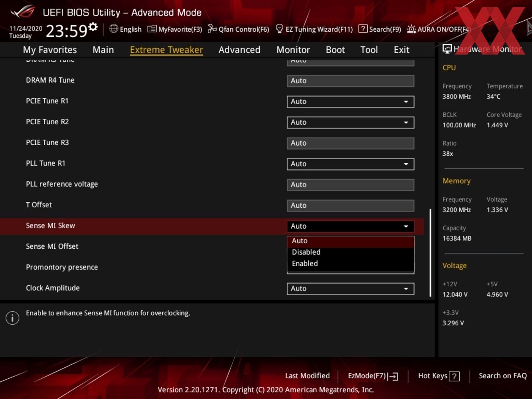Image resolution: width=532 pixels, height=399 pixels.
Task: Click the 11/24/2020 date display
Action: tap(26, 29)
